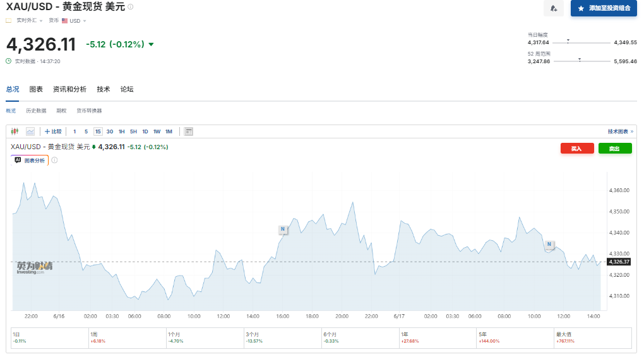Image resolution: width=644 pixels, height=359 pixels.
Task: Open the 概览 sub-tab
Action: 11,111
